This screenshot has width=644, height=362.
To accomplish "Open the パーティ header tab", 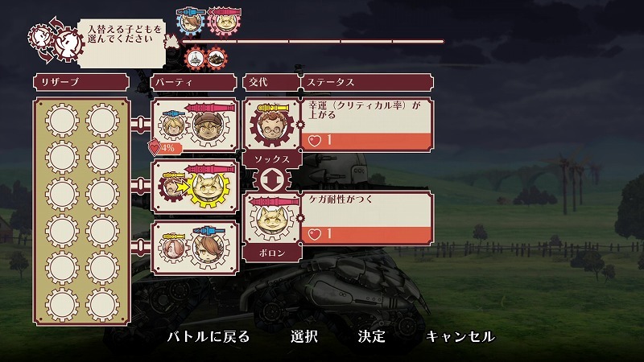I will click(x=194, y=82).
